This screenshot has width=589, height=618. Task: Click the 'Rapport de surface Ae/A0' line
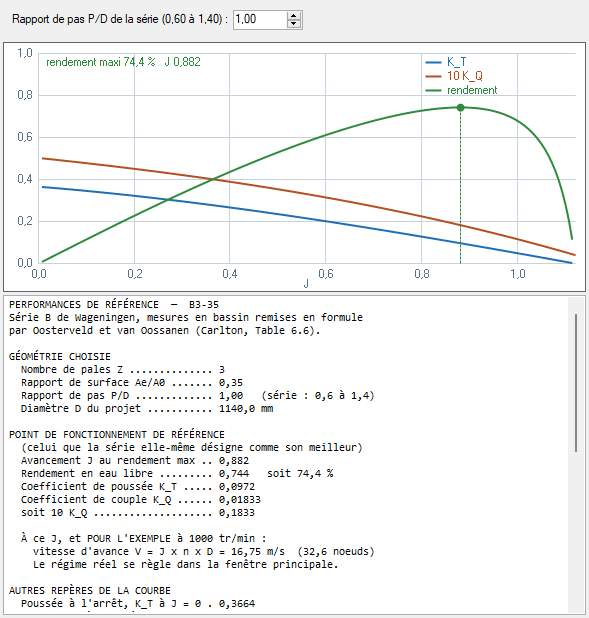(x=132, y=382)
